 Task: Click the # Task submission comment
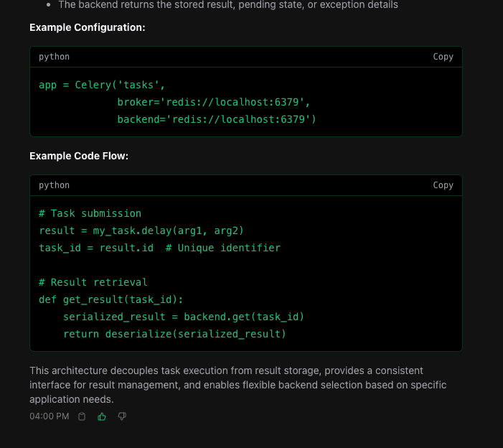tap(90, 213)
